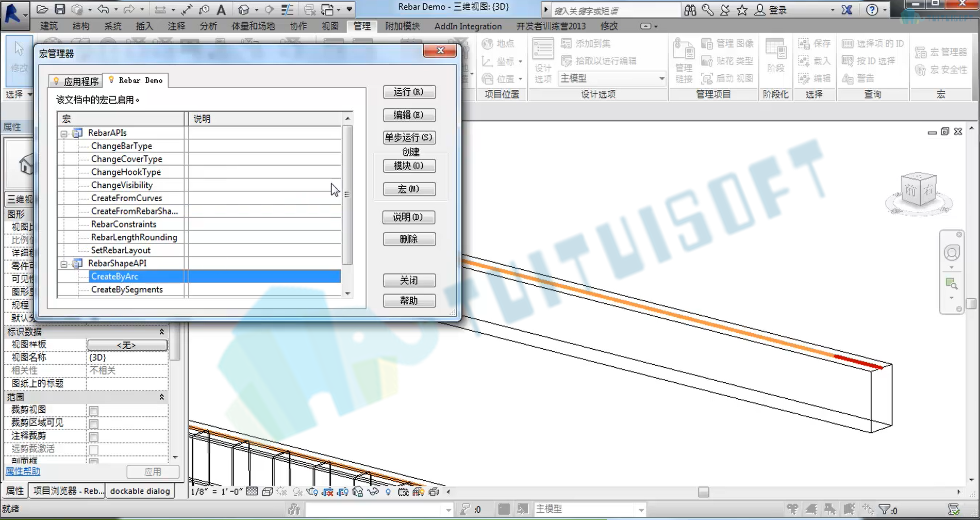This screenshot has height=520, width=980.
Task: Select the Text 'A' tool icon
Action: pyautogui.click(x=221, y=9)
